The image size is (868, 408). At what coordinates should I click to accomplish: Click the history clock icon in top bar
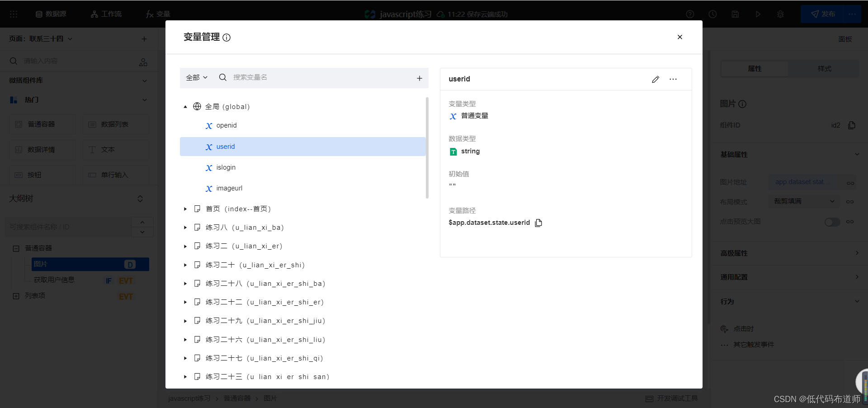point(712,14)
